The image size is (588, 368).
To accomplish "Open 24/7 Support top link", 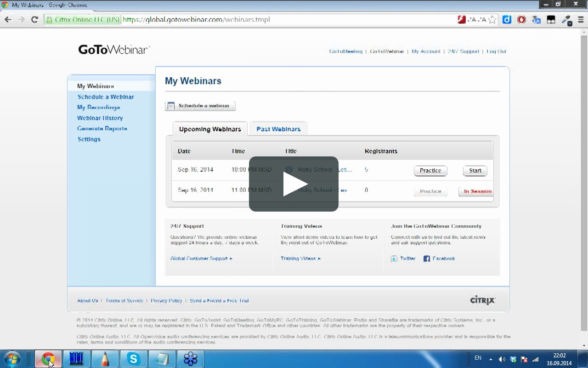I will (x=463, y=52).
